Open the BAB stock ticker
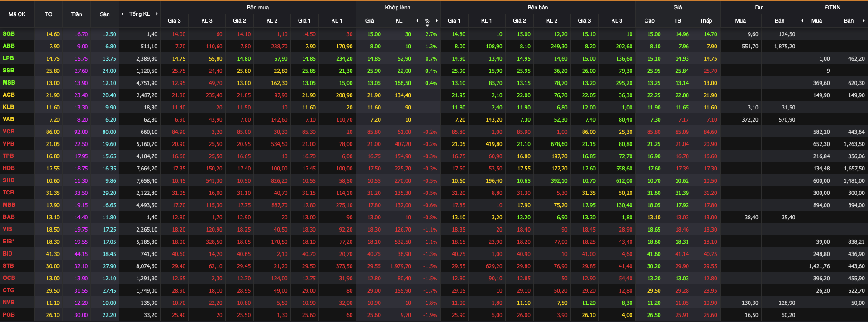Screen dimensions: 868x322 [x=9, y=217]
